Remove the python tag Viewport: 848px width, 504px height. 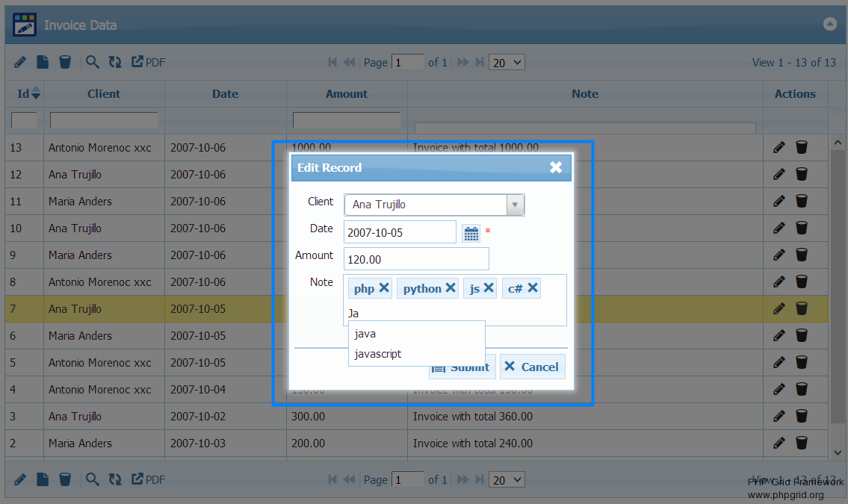pyautogui.click(x=451, y=288)
